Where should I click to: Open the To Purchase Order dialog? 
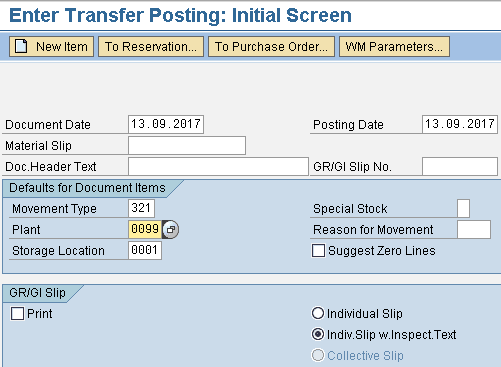coord(271,46)
